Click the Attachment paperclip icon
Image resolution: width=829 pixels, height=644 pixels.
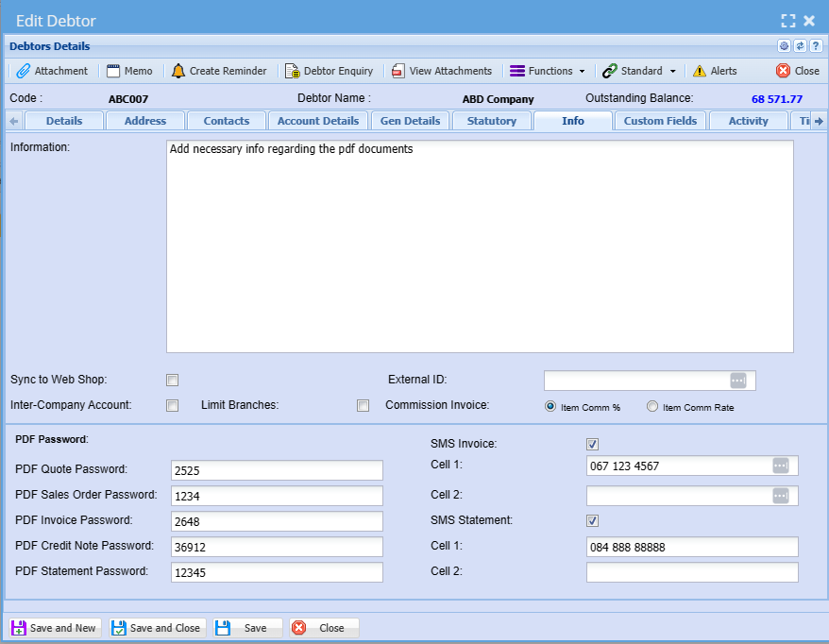coord(24,71)
